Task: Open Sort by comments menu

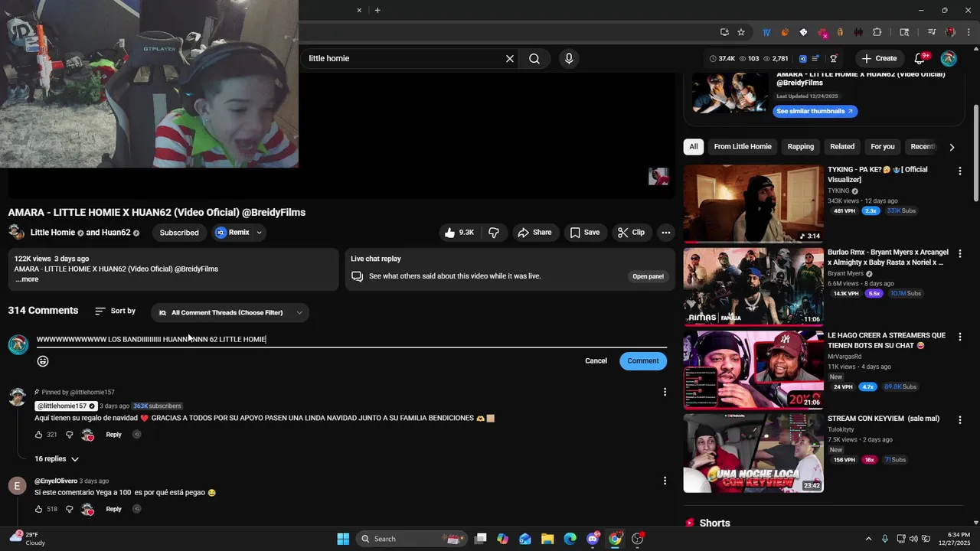Action: coord(116,311)
